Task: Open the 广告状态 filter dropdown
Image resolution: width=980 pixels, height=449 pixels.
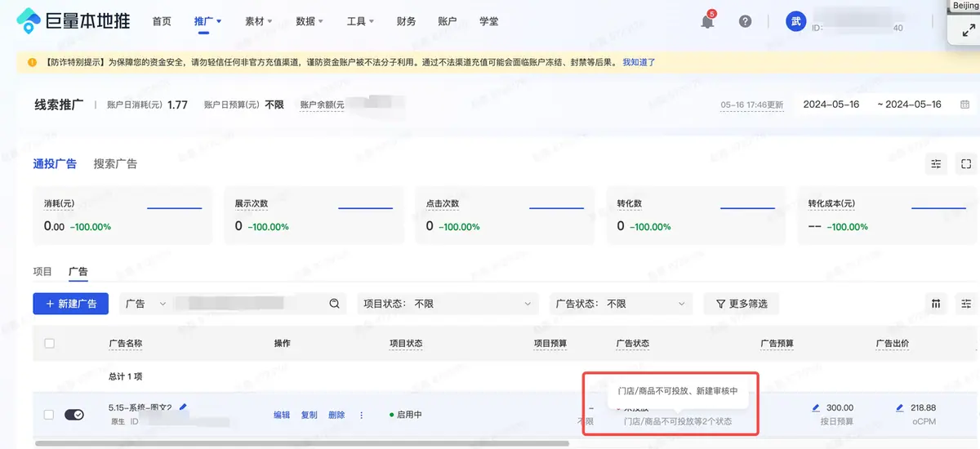Action: (621, 304)
